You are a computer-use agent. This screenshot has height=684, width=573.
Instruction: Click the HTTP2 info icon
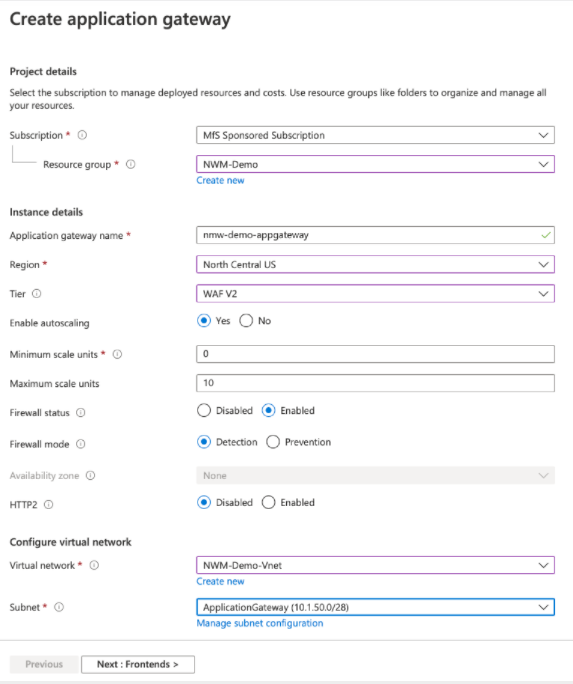click(x=49, y=505)
